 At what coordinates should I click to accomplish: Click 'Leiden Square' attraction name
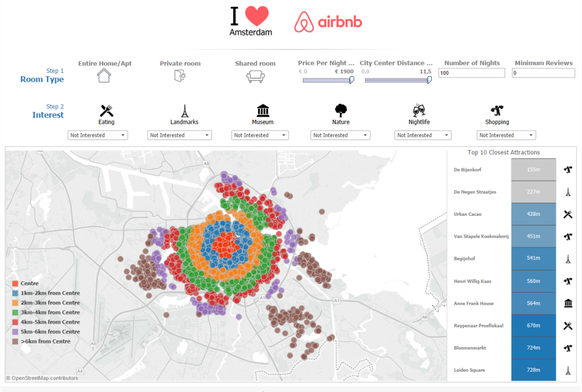[x=469, y=370]
